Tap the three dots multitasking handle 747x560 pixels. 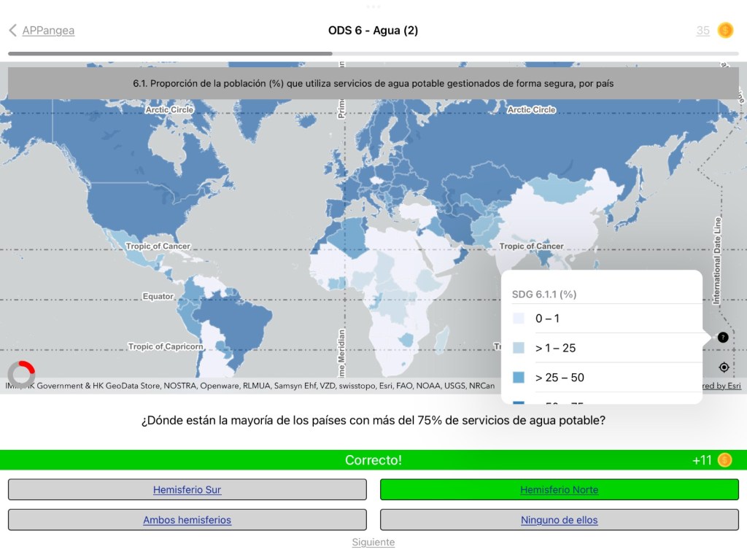coord(373,7)
